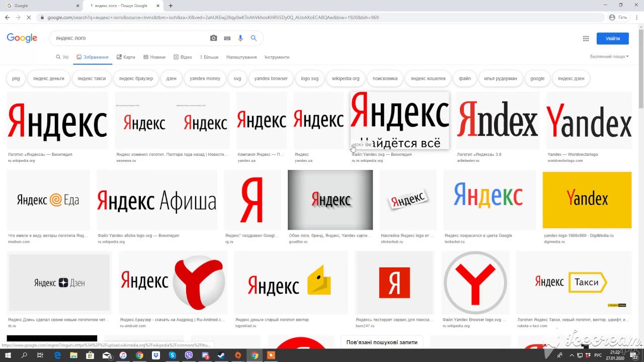Image resolution: width=644 pixels, height=362 pixels.
Task: Filter by wikipedia org chip
Action: pyautogui.click(x=345, y=78)
